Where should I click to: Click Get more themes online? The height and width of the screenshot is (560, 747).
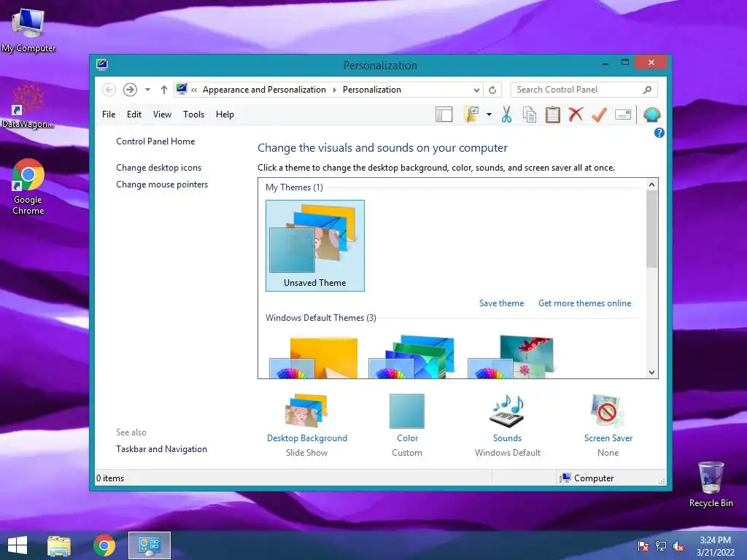pyautogui.click(x=584, y=303)
